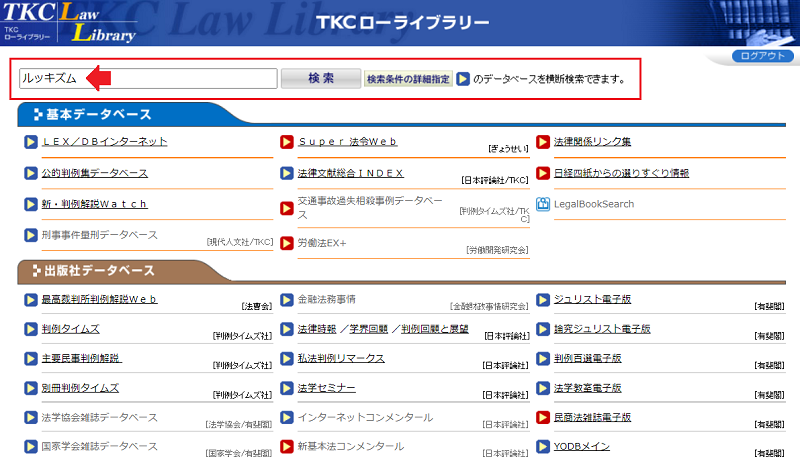Click blue arrow icon next to LEX/DBインターネット
800x457 pixels.
[x=31, y=142]
